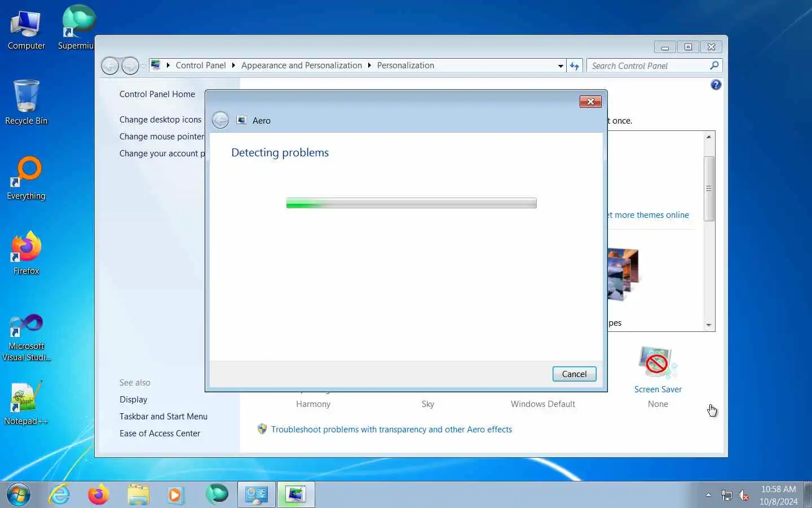Launch Firefox from taskbar
The width and height of the screenshot is (812, 508).
98,495
